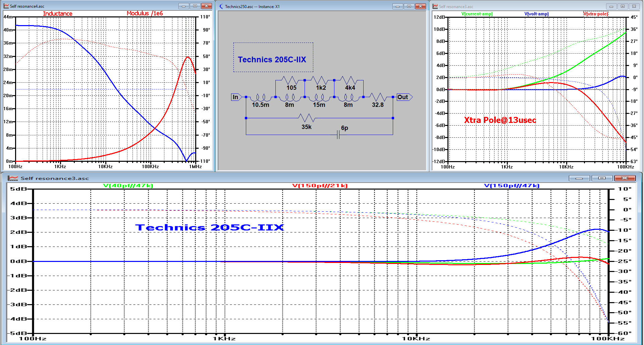Viewport: 644px width, 345px height.
Task: Close the Self resonance4.asc window
Action: tap(207, 6)
